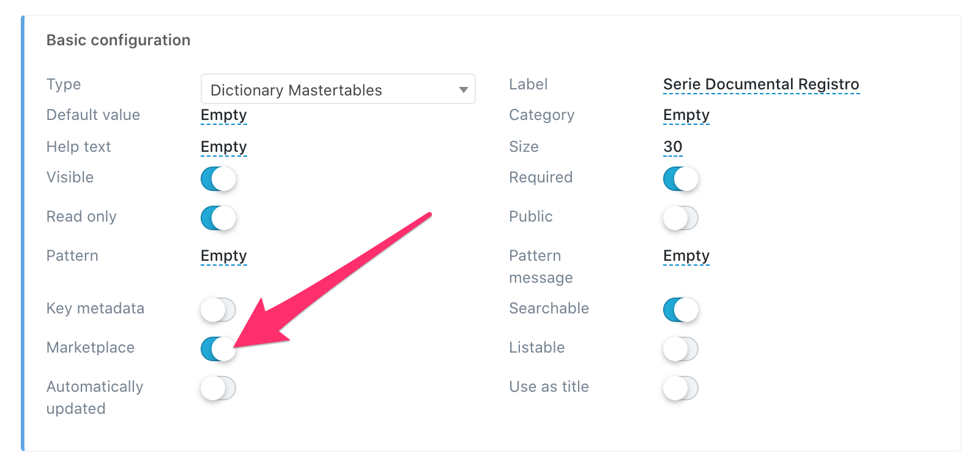The width and height of the screenshot is (980, 464).
Task: Disable the Marketplace toggle
Action: [218, 349]
